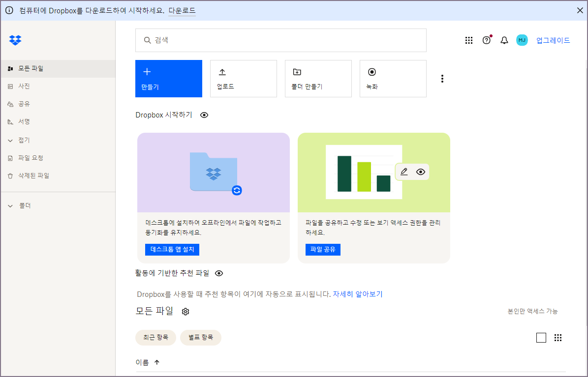The image size is (588, 377).
Task: Toggle visibility of Dropbox 시작하기 section
Action: coord(204,115)
